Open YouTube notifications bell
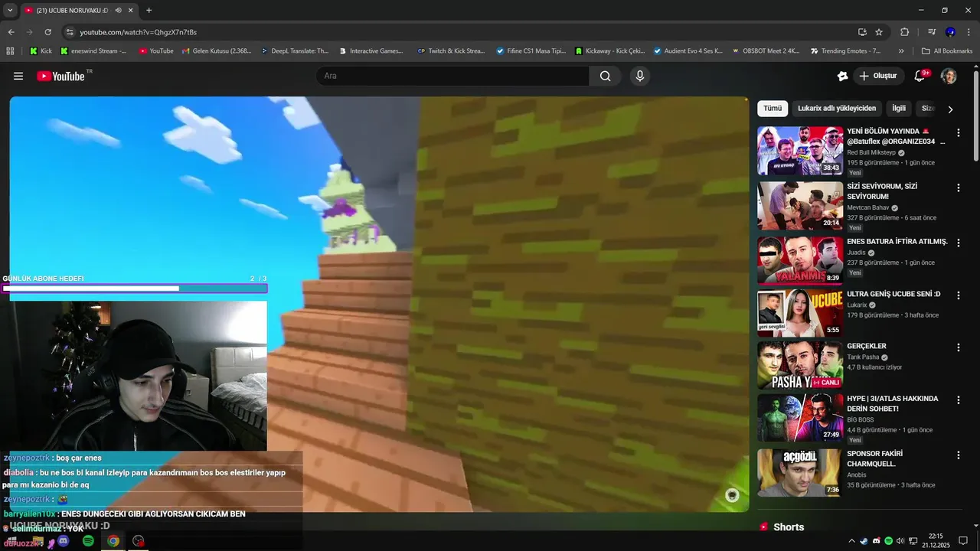Viewport: 980px width, 551px height. (920, 76)
